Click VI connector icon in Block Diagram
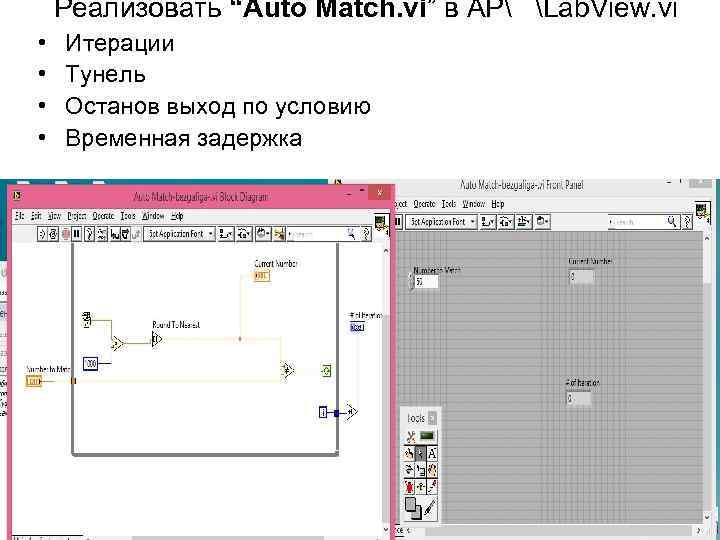The width and height of the screenshot is (720, 540). coord(381,223)
